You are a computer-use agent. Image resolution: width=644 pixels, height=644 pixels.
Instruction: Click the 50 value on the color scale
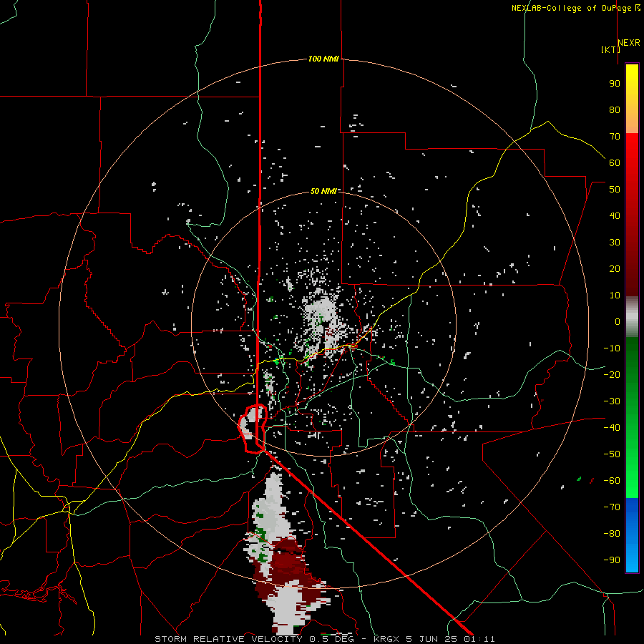[x=615, y=190]
